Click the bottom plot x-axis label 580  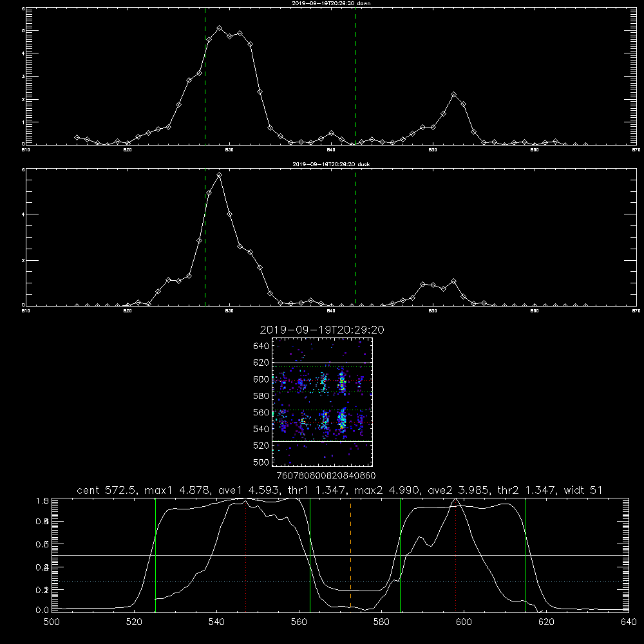coord(381,622)
